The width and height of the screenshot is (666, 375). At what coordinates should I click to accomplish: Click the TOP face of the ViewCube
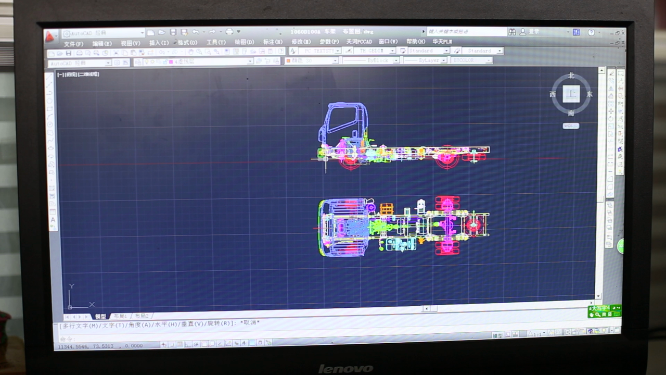[571, 94]
